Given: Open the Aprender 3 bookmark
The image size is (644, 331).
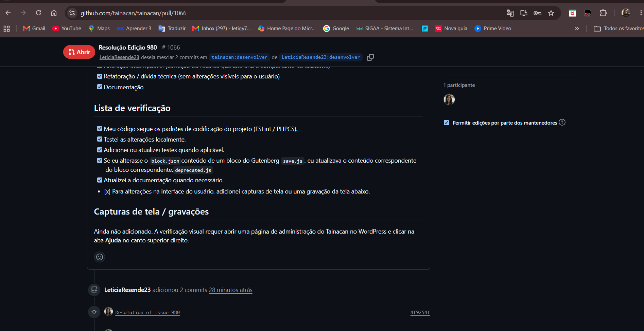Looking at the screenshot, I should [x=134, y=29].
